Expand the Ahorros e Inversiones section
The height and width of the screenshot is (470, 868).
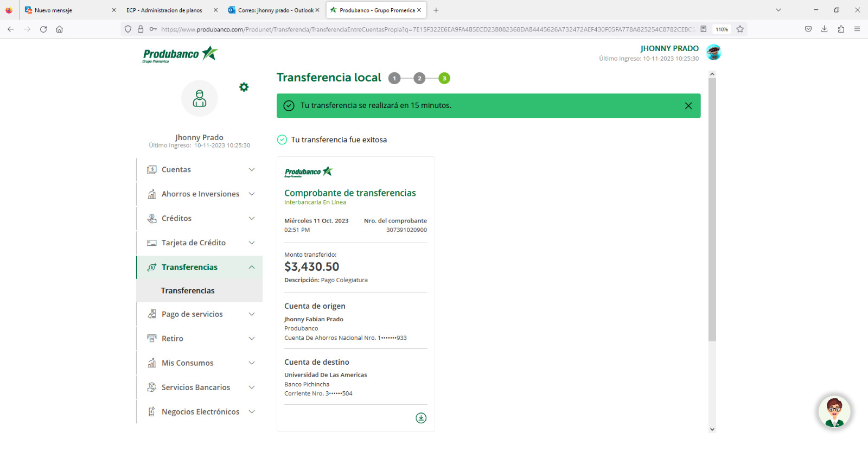[x=200, y=194]
